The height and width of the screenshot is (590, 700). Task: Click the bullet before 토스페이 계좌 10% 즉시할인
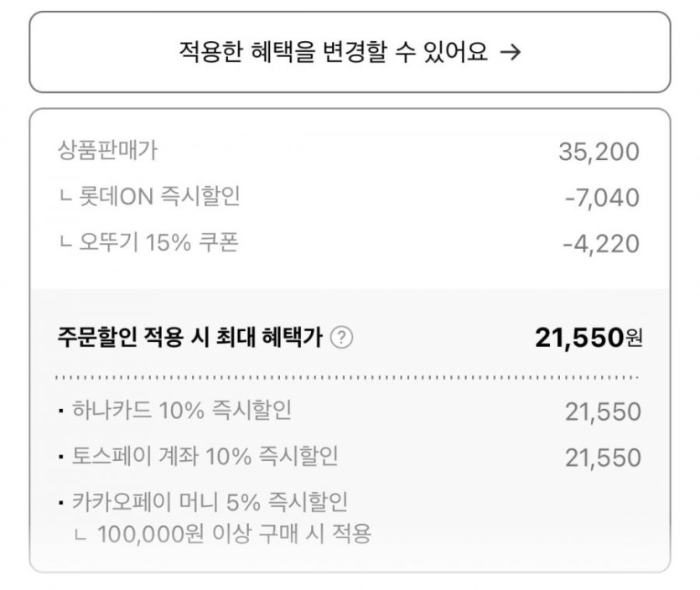click(62, 458)
